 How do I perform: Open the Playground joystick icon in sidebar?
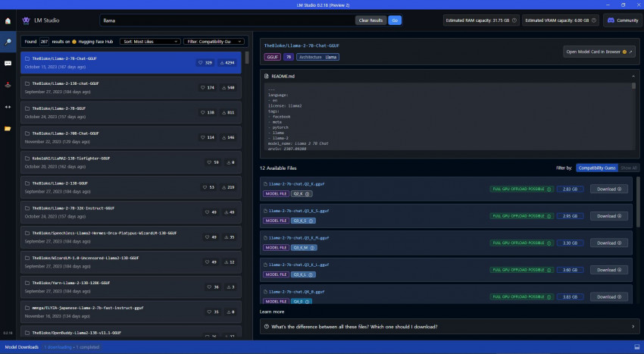click(8, 85)
